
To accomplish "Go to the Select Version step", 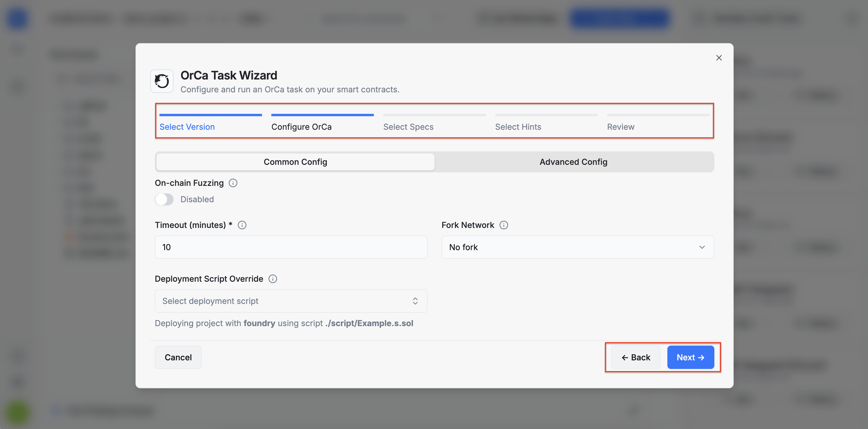I will 211,123.
